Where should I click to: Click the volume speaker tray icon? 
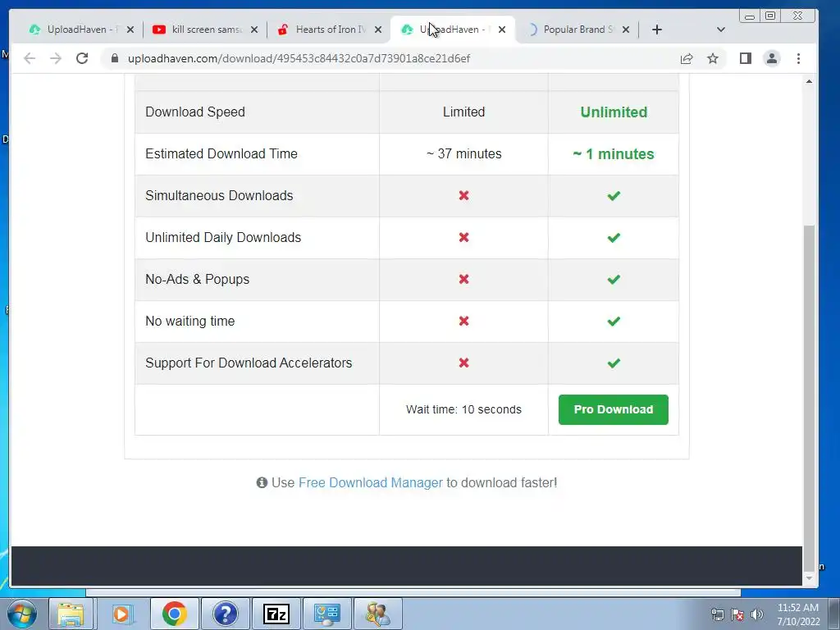(x=756, y=614)
